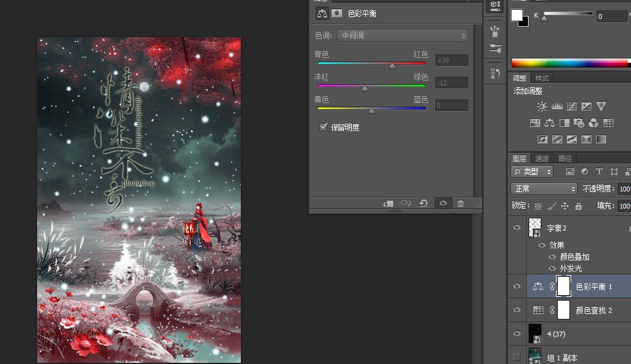Switch to the 路径 Paths tab
Screen dimensions: 631x364
pyautogui.click(x=565, y=159)
